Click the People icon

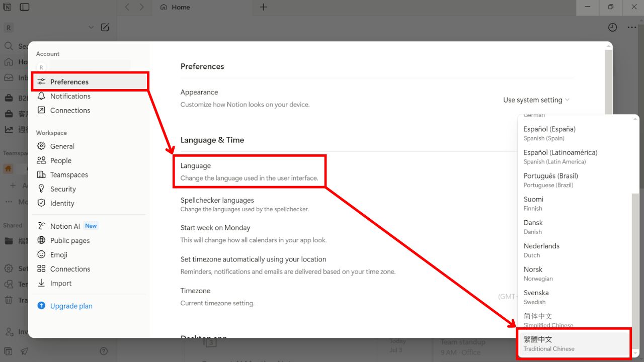tap(41, 160)
